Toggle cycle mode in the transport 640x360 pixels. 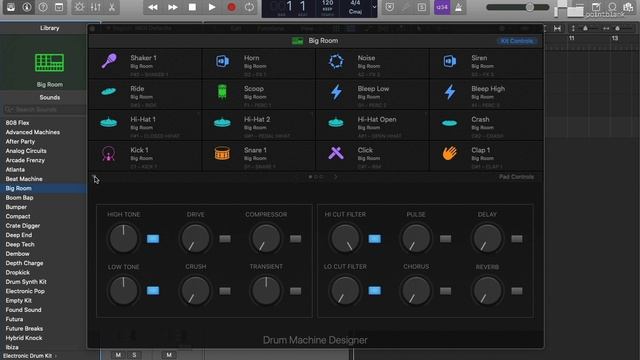pyautogui.click(x=249, y=7)
